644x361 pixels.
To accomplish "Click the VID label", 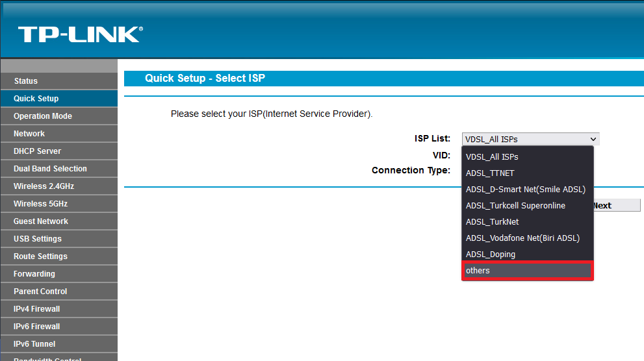I will pyautogui.click(x=441, y=155).
